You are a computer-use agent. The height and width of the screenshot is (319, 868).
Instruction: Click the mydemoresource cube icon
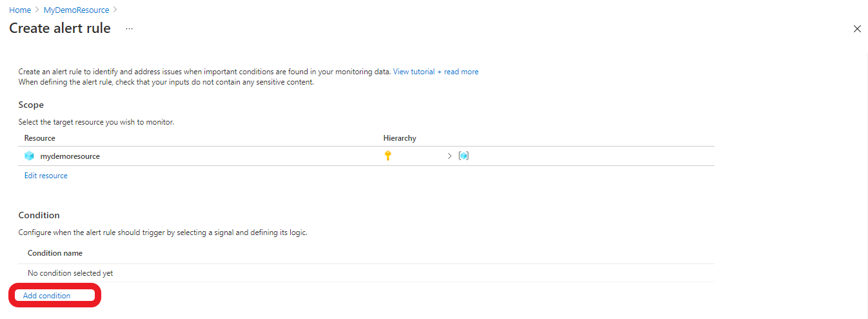(29, 156)
